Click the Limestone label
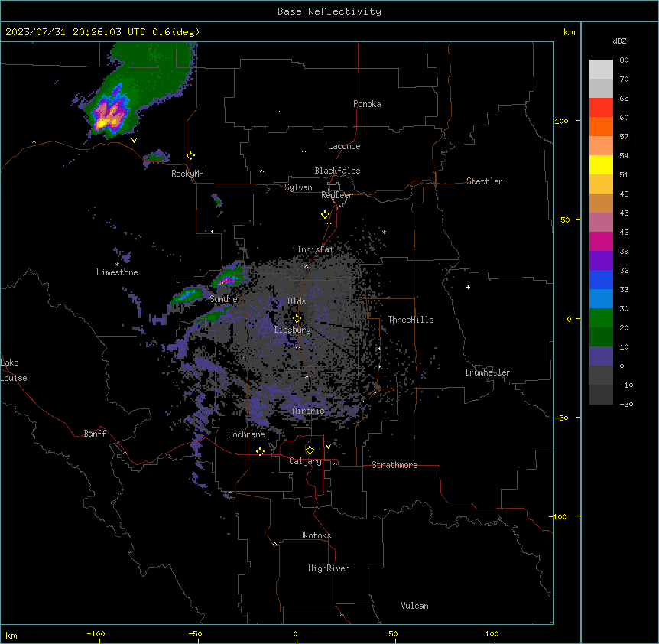The image size is (659, 644). [117, 272]
